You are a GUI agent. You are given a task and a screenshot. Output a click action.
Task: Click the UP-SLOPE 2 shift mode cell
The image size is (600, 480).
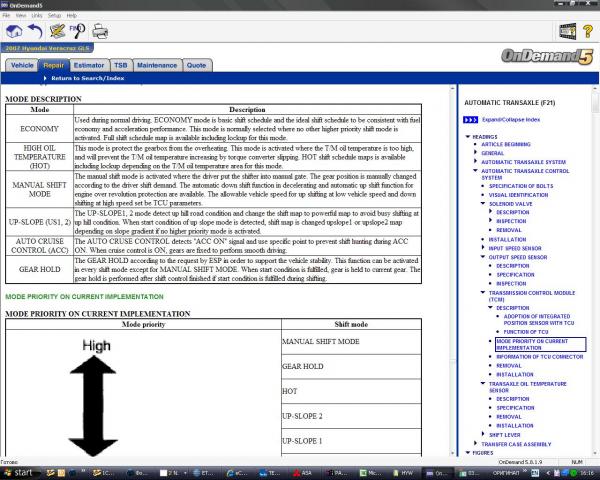[x=351, y=416]
